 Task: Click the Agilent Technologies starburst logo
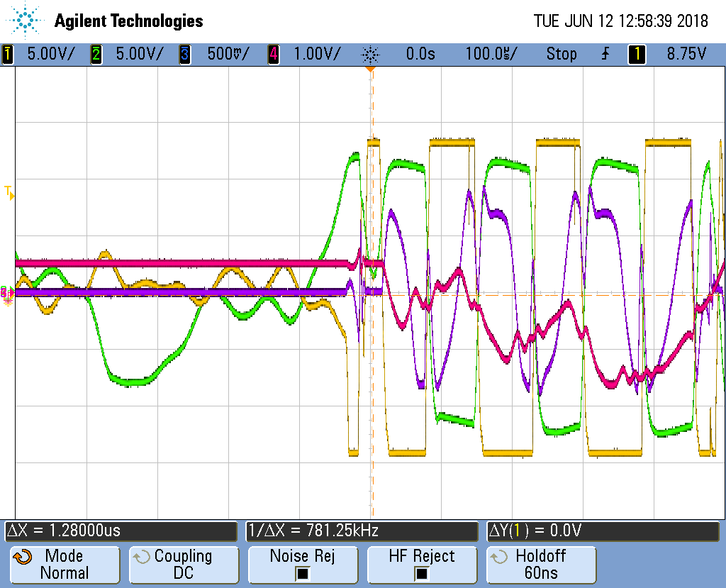coord(26,21)
